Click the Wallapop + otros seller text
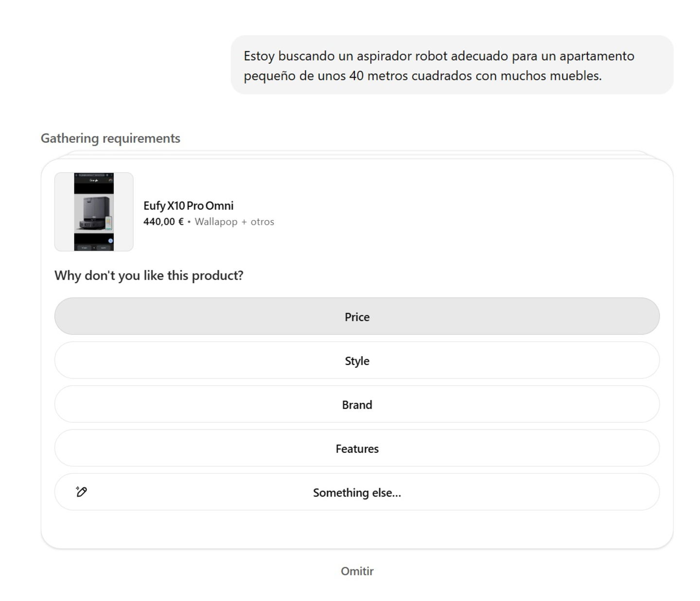This screenshot has height=601, width=700. [x=234, y=222]
